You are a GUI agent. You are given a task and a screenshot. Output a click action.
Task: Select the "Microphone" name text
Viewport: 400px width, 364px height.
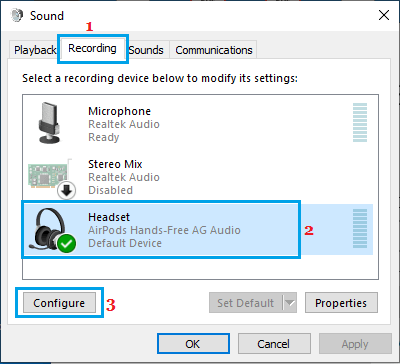coord(119,111)
